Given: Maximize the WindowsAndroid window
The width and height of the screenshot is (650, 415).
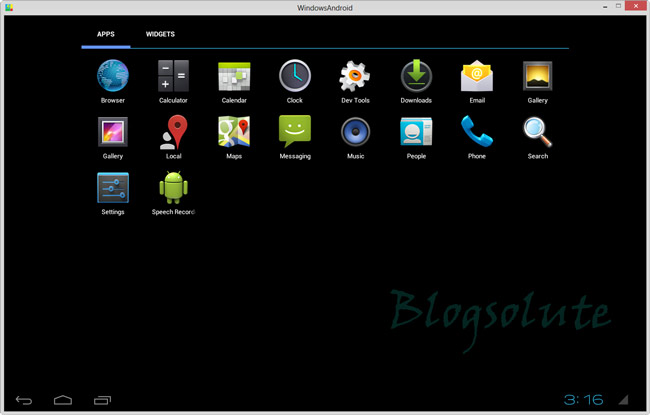Looking at the screenshot, I should [618, 6].
